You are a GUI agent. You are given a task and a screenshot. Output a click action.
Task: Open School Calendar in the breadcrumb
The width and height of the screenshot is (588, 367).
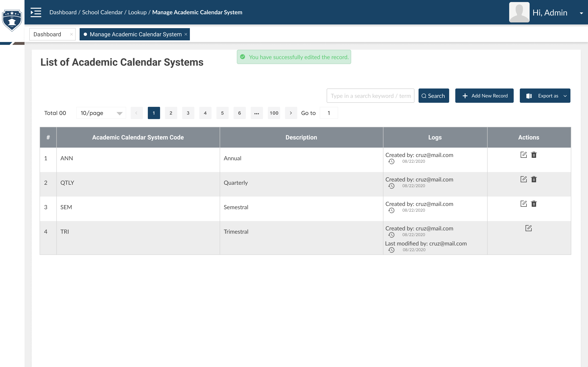[x=102, y=12]
